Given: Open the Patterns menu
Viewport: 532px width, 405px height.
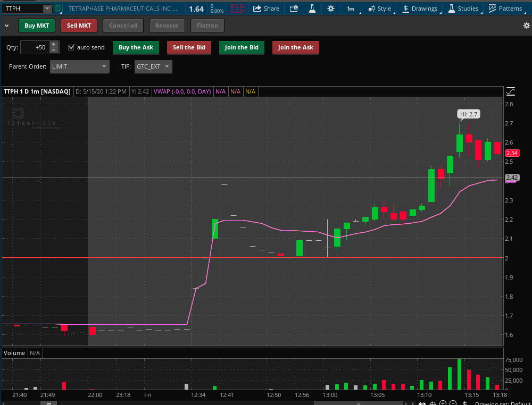Looking at the screenshot, I should (505, 9).
